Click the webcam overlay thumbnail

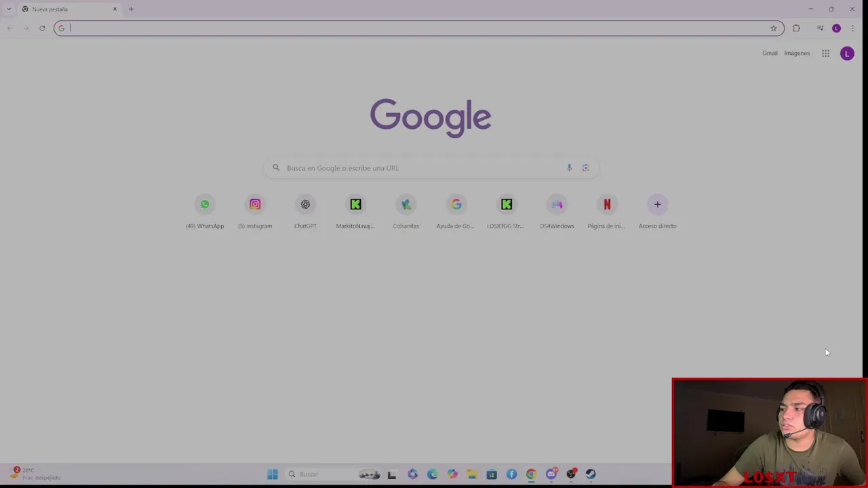(x=770, y=432)
